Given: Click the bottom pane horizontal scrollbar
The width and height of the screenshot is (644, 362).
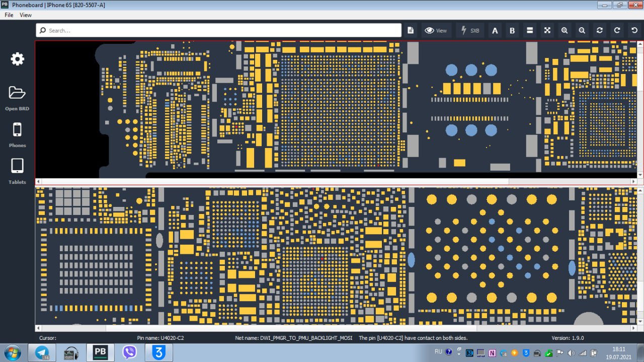Looking at the screenshot, I should (x=336, y=328).
